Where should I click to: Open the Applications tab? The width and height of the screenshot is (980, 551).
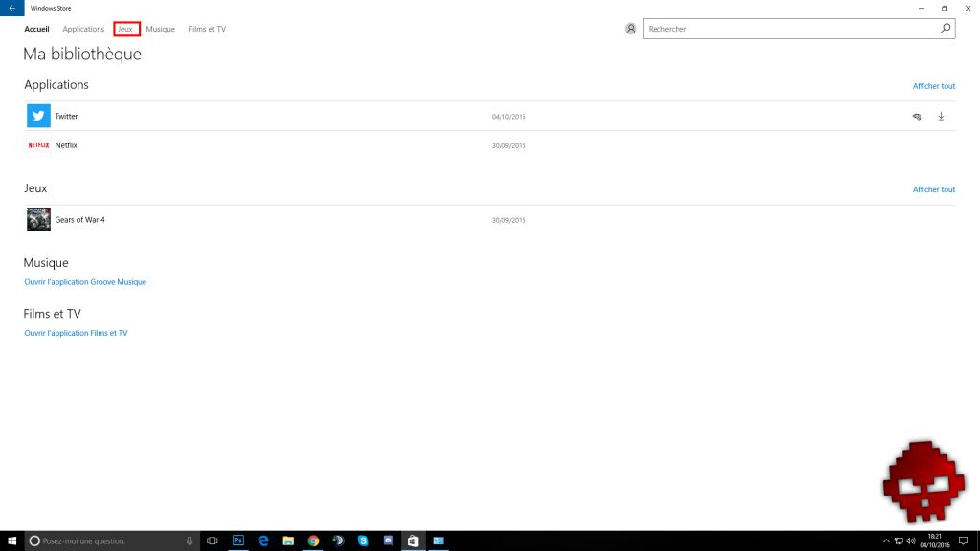pos(83,29)
